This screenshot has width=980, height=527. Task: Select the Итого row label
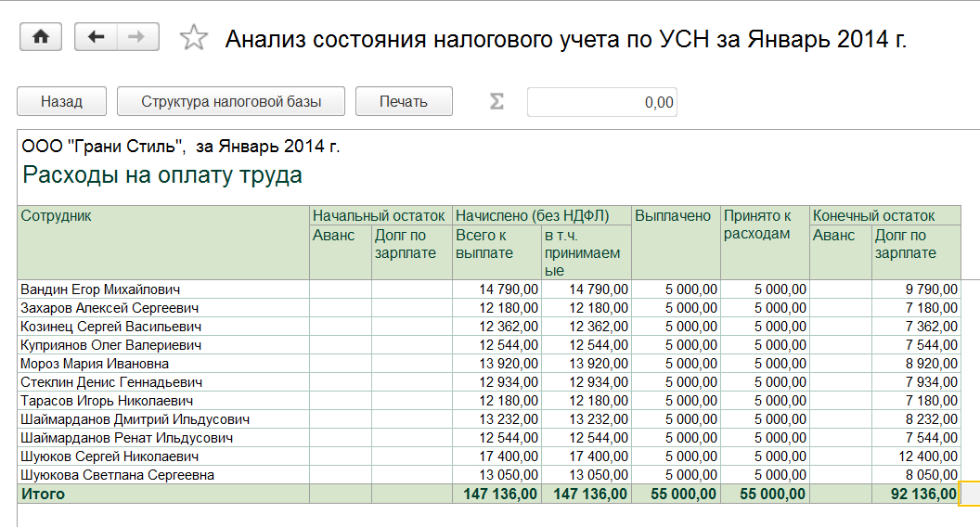(43, 494)
